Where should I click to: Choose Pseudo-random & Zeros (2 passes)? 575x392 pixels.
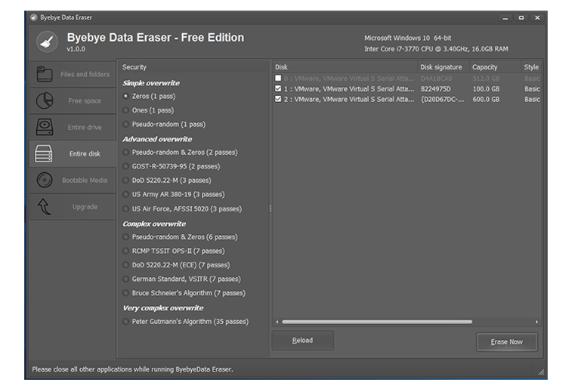(x=181, y=152)
